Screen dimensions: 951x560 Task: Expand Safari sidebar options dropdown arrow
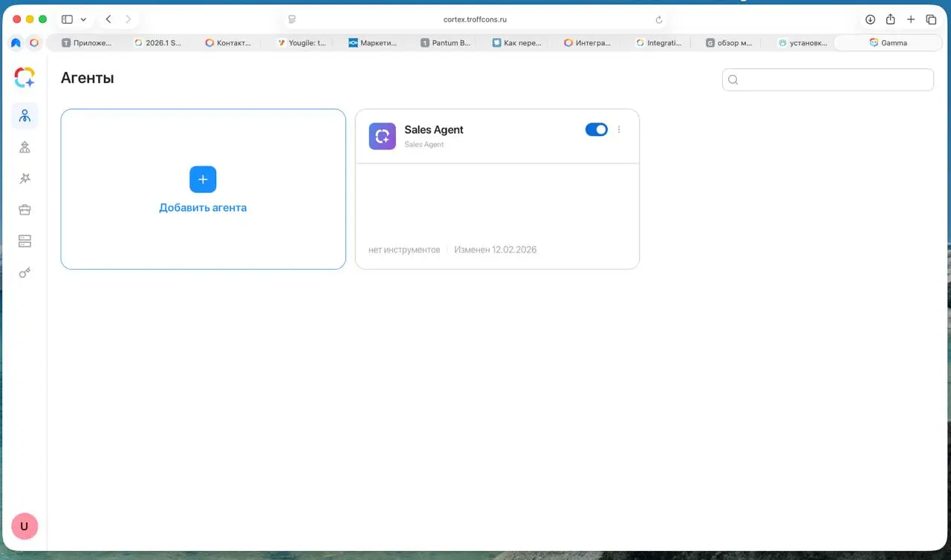(83, 19)
